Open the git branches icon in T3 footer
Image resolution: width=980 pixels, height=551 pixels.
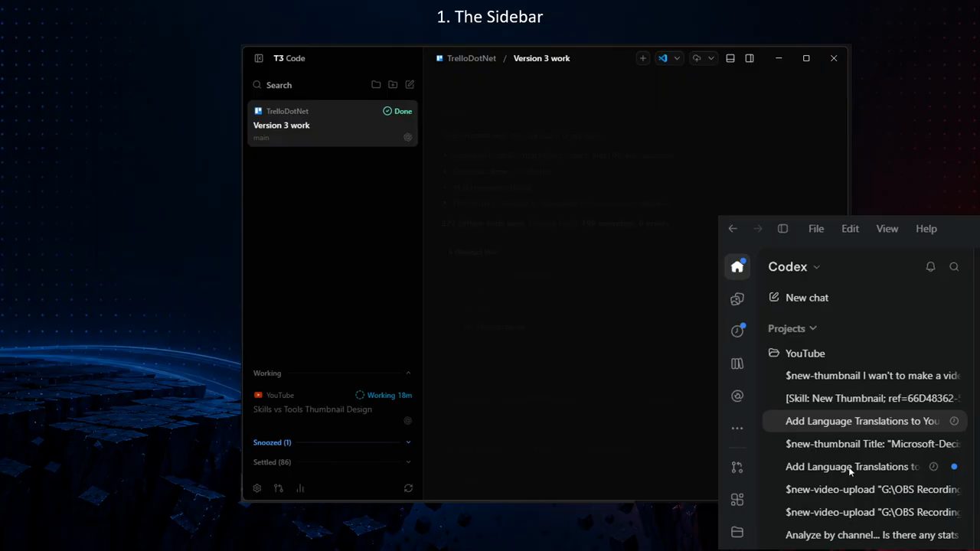[279, 488]
